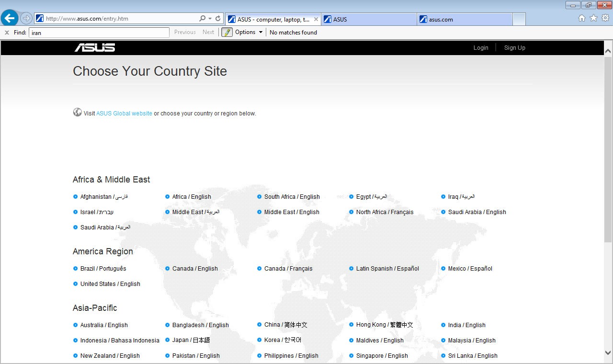Click the globe icon beside Visit

click(x=77, y=112)
